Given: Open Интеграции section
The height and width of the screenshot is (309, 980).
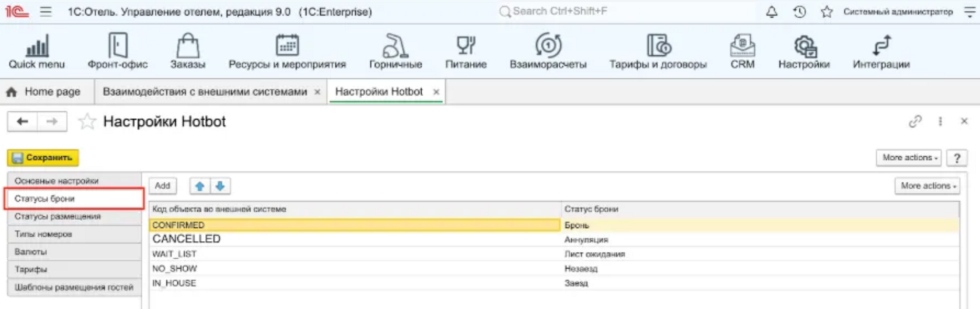Looking at the screenshot, I should click(x=881, y=51).
